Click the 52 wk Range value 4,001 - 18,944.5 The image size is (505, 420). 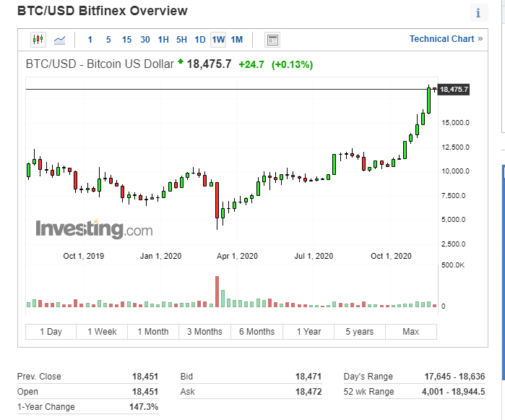click(454, 392)
